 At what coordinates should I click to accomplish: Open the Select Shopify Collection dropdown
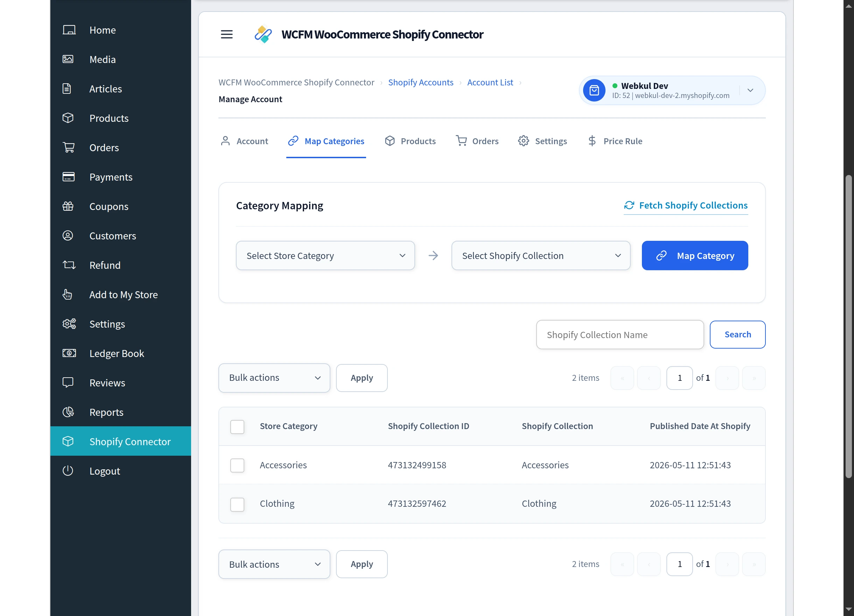coord(541,255)
